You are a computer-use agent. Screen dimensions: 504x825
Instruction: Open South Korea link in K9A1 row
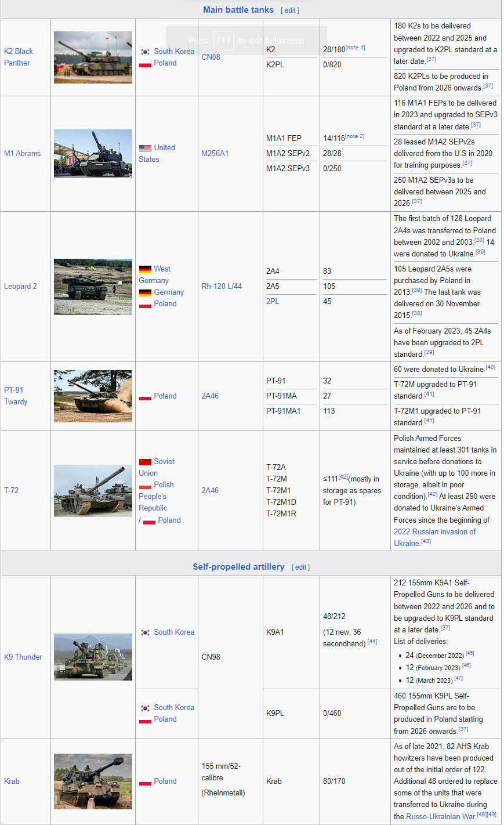(x=174, y=632)
